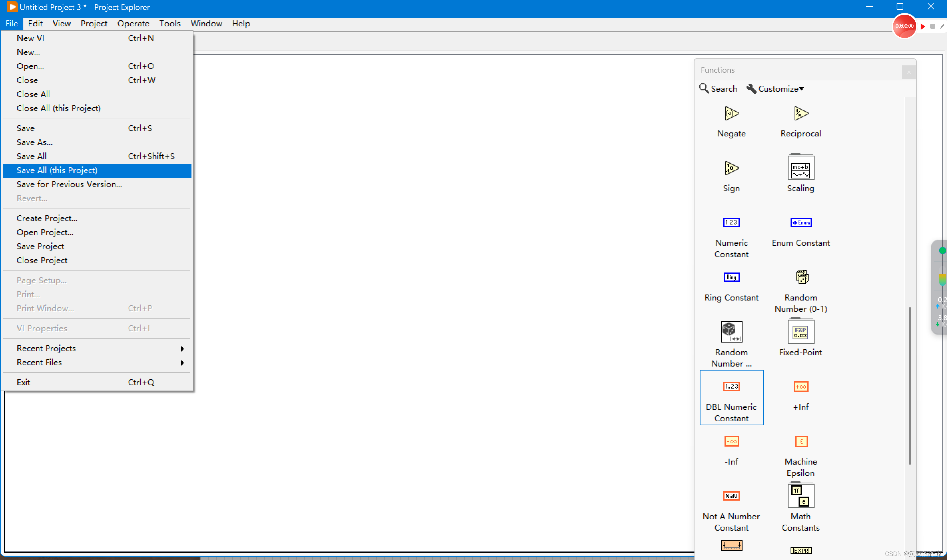
Task: Open the Customize dropdown in Functions palette
Action: coord(775,89)
